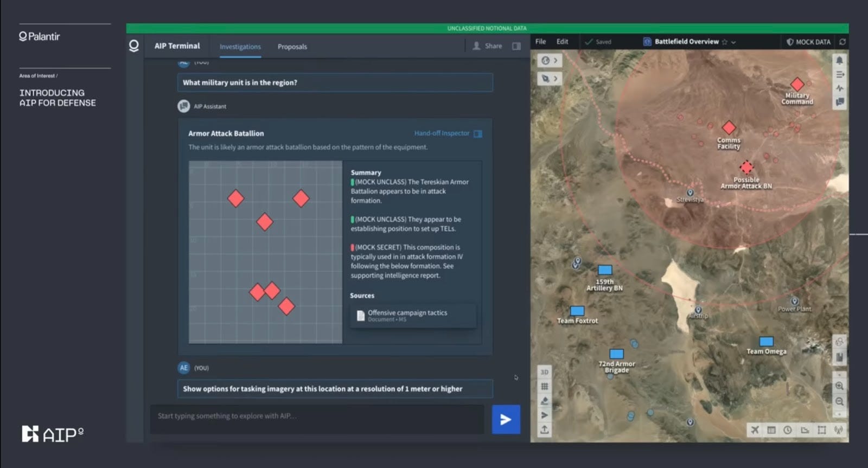868x468 pixels.
Task: Switch to the Proposals tab
Action: coord(292,47)
